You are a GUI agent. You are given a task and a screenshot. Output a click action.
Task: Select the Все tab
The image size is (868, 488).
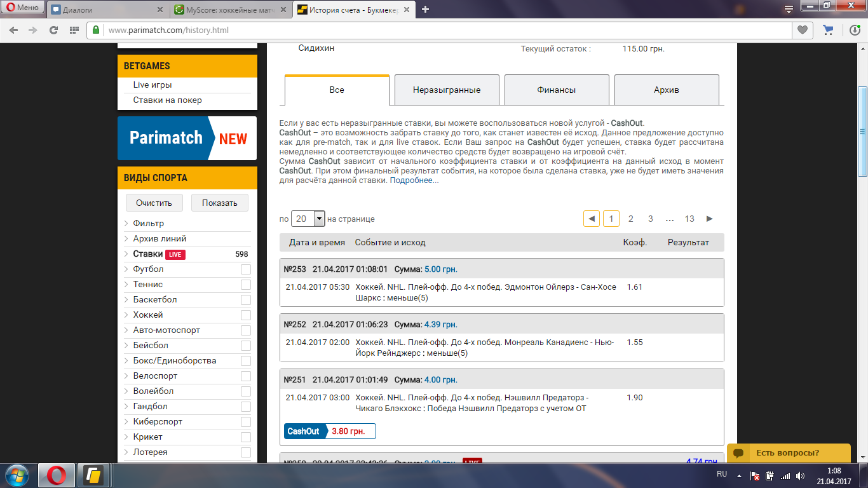pyautogui.click(x=337, y=90)
